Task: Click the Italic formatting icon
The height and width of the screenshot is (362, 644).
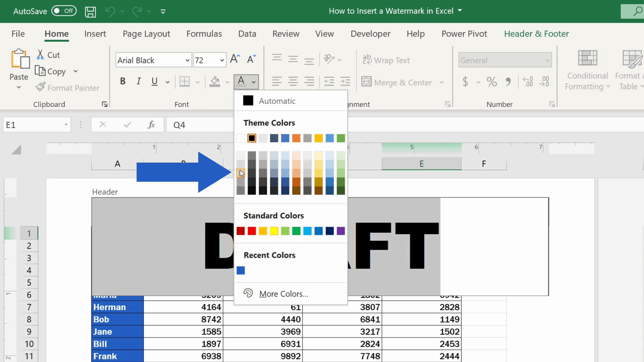Action: pos(138,81)
